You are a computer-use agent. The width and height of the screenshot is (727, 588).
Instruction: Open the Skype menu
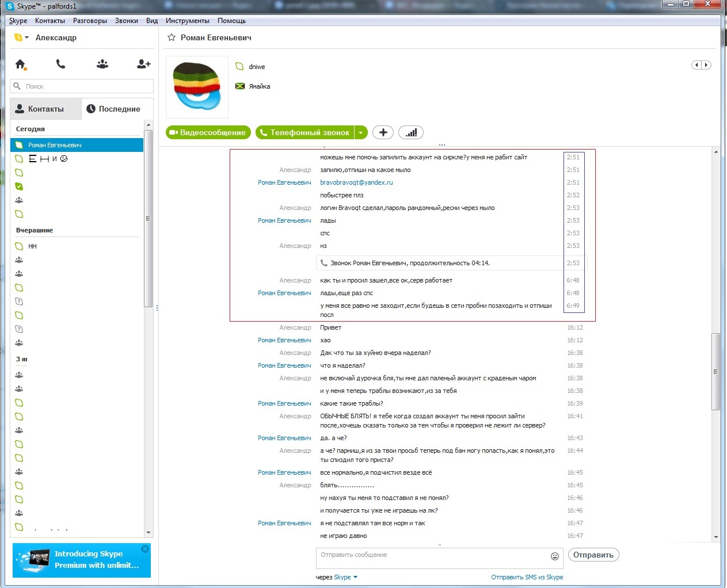click(x=18, y=21)
